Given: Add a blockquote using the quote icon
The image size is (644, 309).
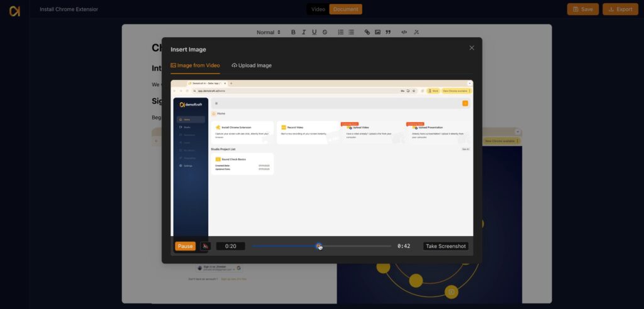Looking at the screenshot, I should (388, 32).
